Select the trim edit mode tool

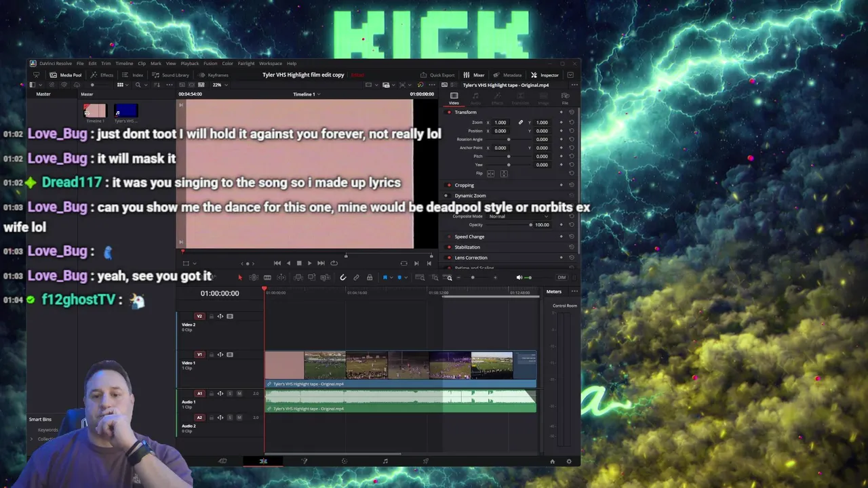[x=254, y=277]
